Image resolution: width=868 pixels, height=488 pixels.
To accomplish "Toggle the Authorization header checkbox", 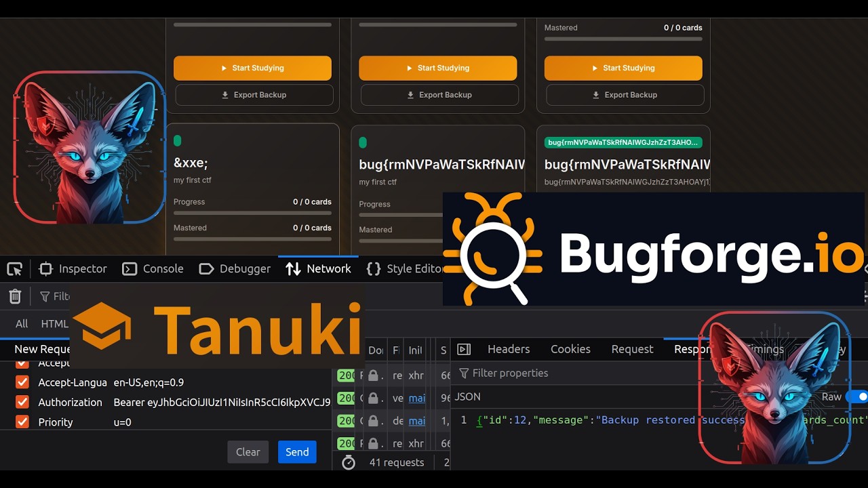I will (x=22, y=402).
